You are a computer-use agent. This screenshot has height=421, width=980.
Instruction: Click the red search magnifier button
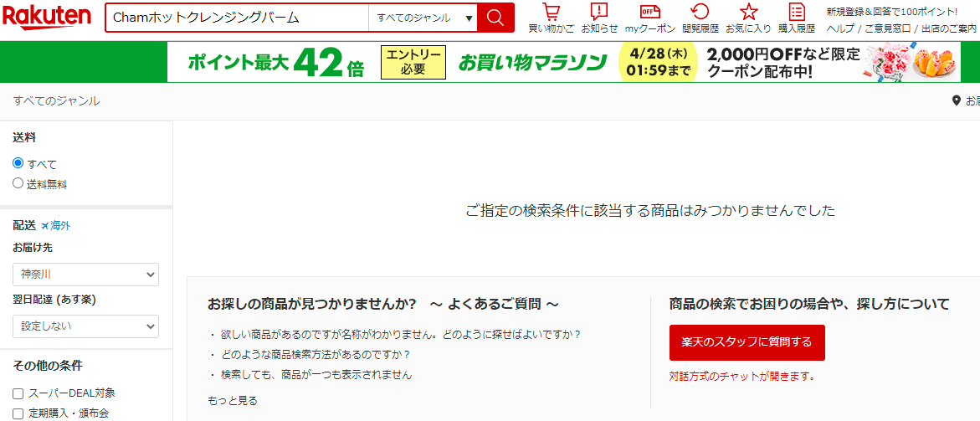coord(495,18)
